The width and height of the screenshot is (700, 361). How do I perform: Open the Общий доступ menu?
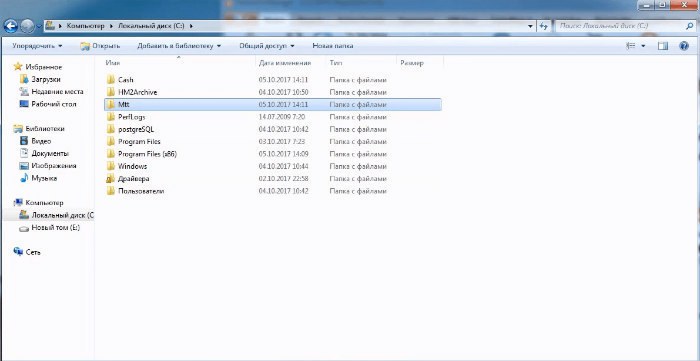click(267, 46)
